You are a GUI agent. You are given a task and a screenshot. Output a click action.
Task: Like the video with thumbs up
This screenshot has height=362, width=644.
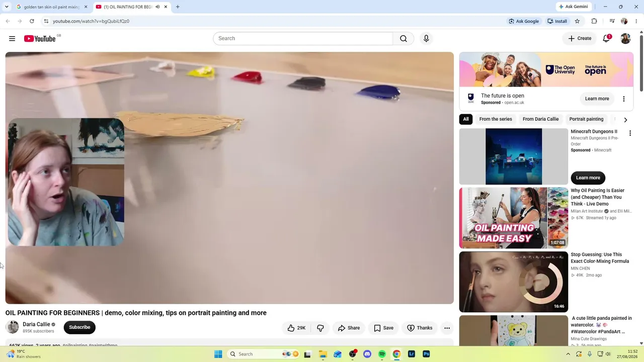(x=296, y=328)
